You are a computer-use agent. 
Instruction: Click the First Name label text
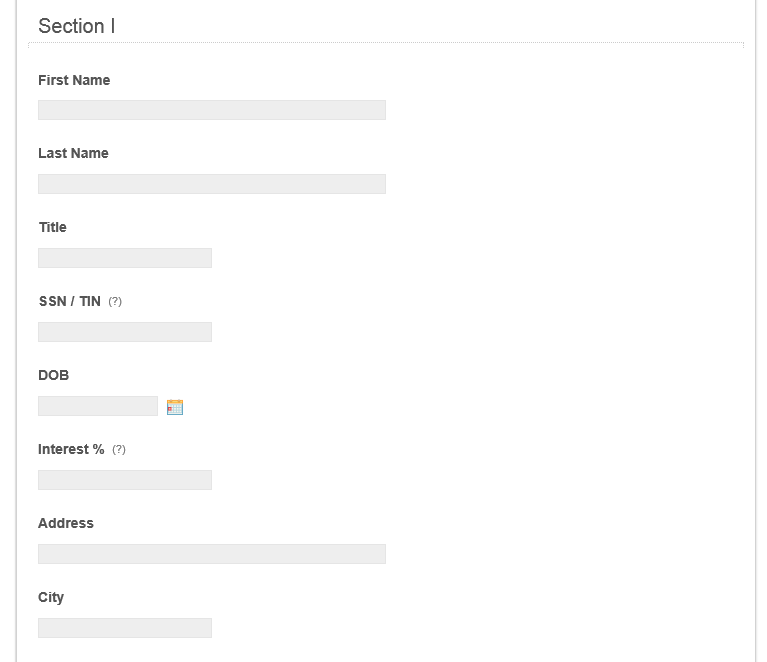pos(74,80)
